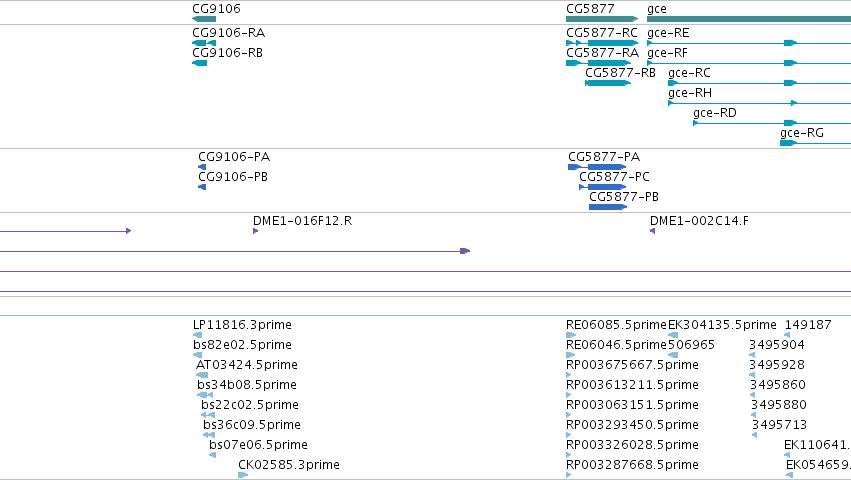
Task: Select transcript gce-RG
Action: [x=802, y=133]
